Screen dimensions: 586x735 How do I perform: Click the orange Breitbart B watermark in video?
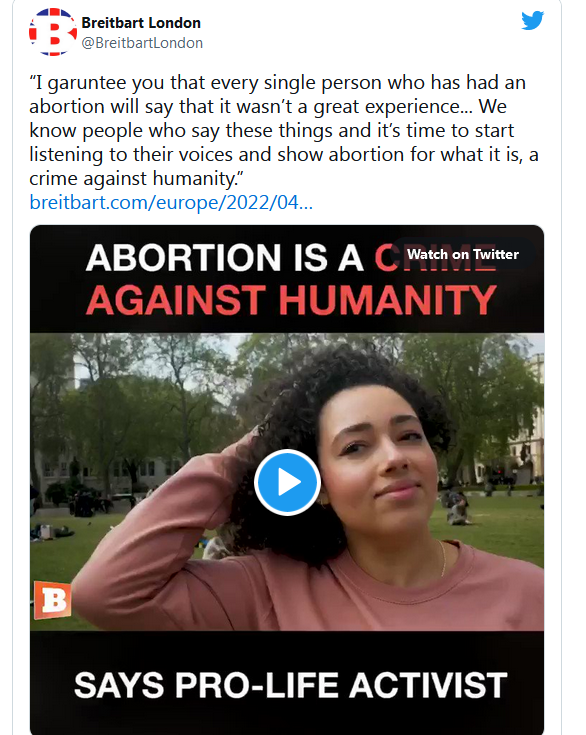[x=53, y=600]
